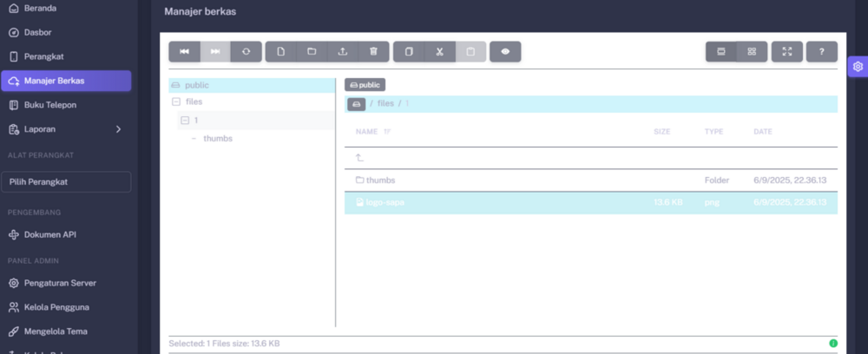Open the help question mark button
This screenshot has height=354, width=868.
821,51
